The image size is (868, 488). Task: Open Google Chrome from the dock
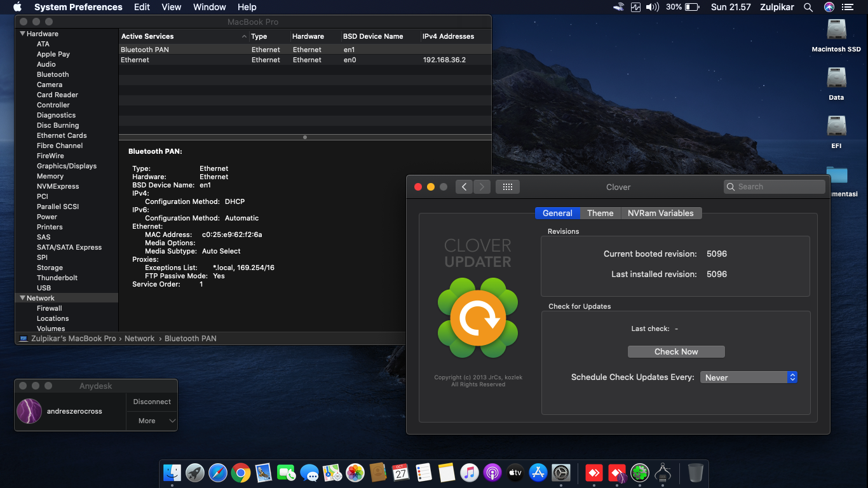(240, 473)
